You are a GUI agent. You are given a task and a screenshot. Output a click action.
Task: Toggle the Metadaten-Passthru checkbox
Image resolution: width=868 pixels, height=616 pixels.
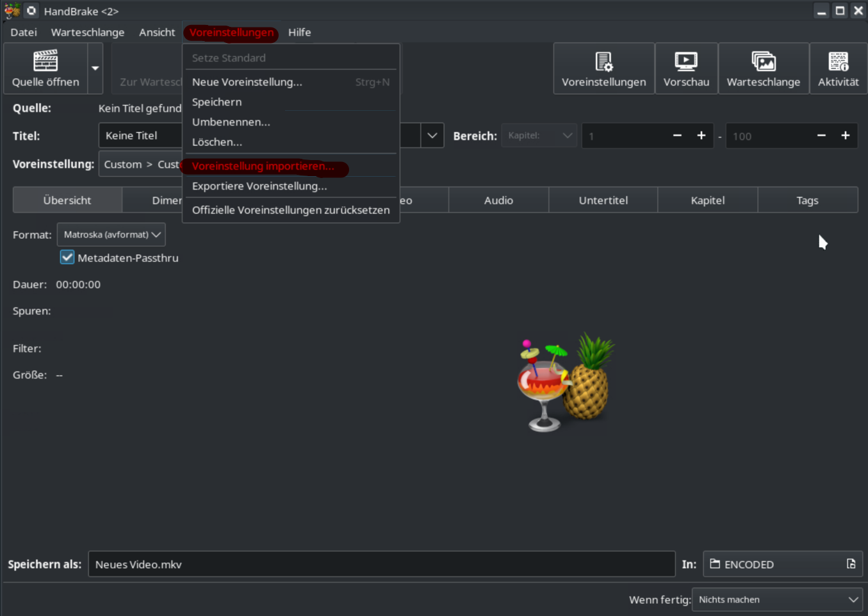coord(67,257)
